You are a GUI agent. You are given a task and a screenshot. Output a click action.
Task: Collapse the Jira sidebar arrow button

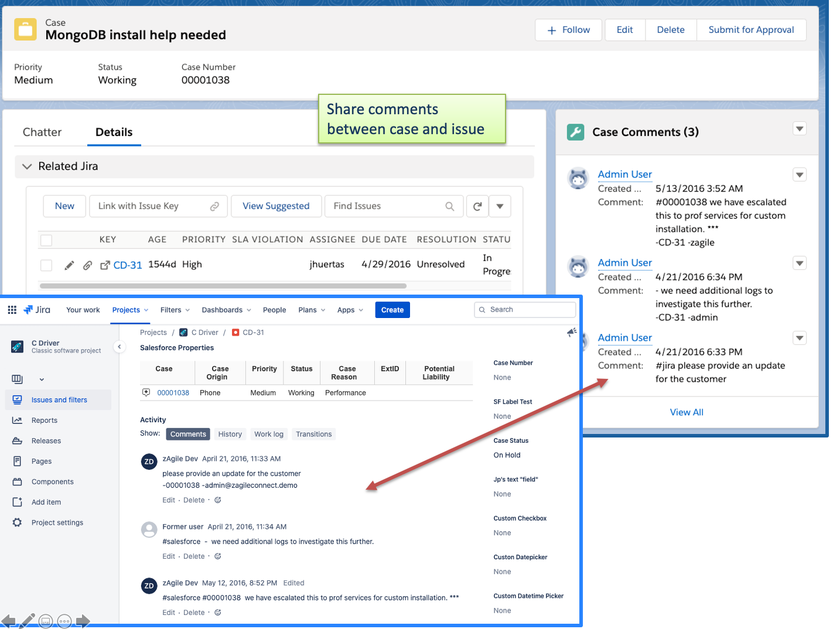pyautogui.click(x=119, y=347)
